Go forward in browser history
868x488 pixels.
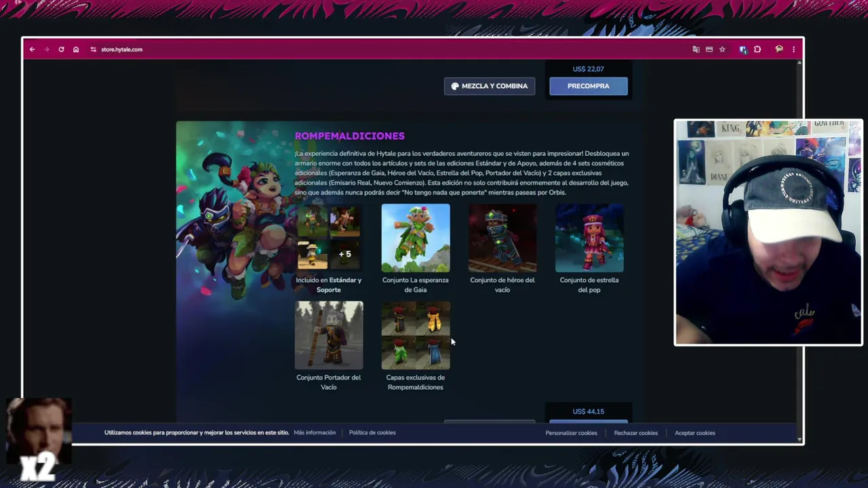[x=47, y=49]
